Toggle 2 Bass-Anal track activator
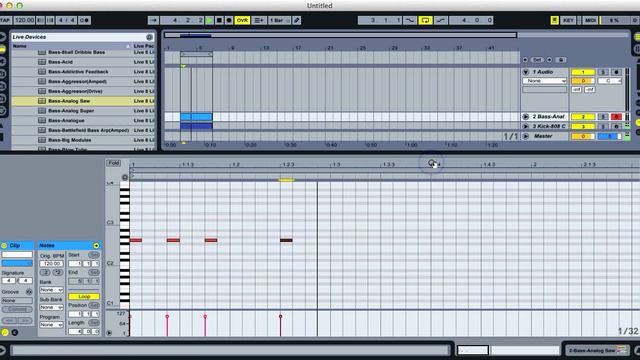The width and height of the screenshot is (640, 360). [583, 117]
